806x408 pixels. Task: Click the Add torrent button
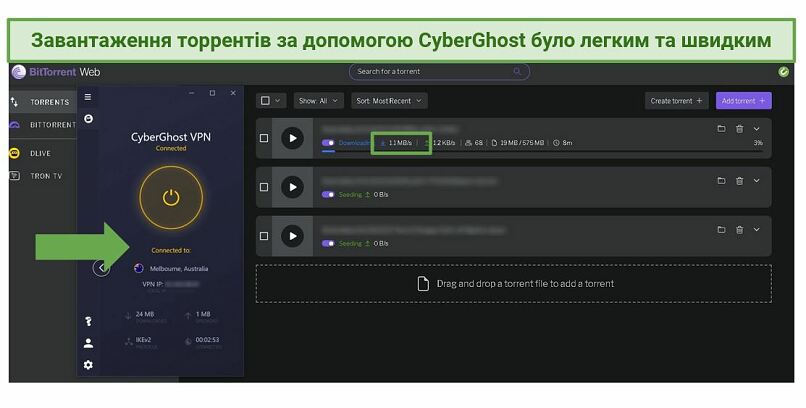coord(744,101)
